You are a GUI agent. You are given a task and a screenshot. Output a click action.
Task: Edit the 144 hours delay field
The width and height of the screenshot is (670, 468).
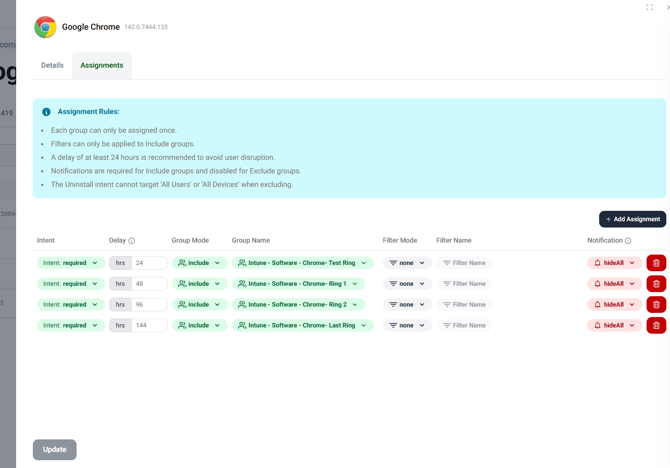click(149, 325)
